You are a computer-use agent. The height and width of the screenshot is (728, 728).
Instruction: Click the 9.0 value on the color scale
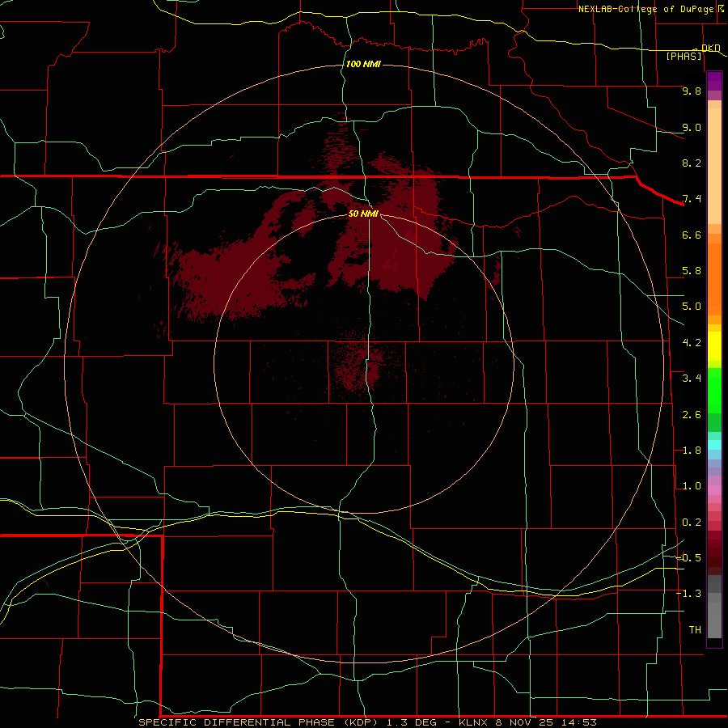[x=692, y=127]
